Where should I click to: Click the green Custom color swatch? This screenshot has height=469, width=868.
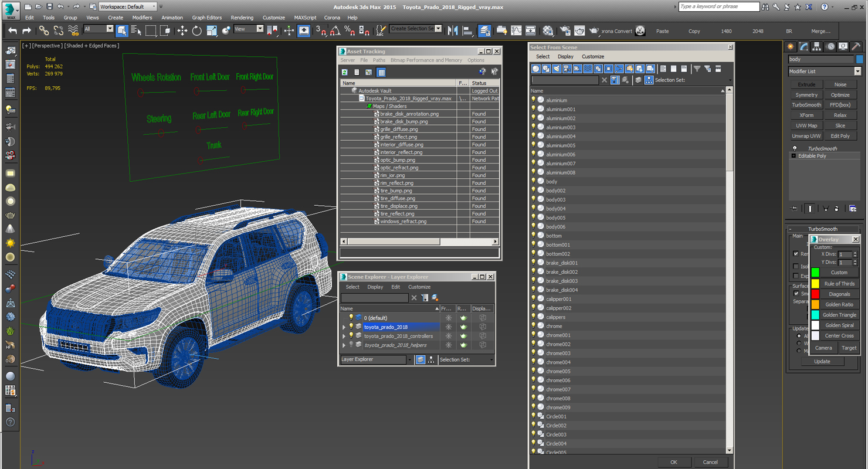pyautogui.click(x=815, y=273)
